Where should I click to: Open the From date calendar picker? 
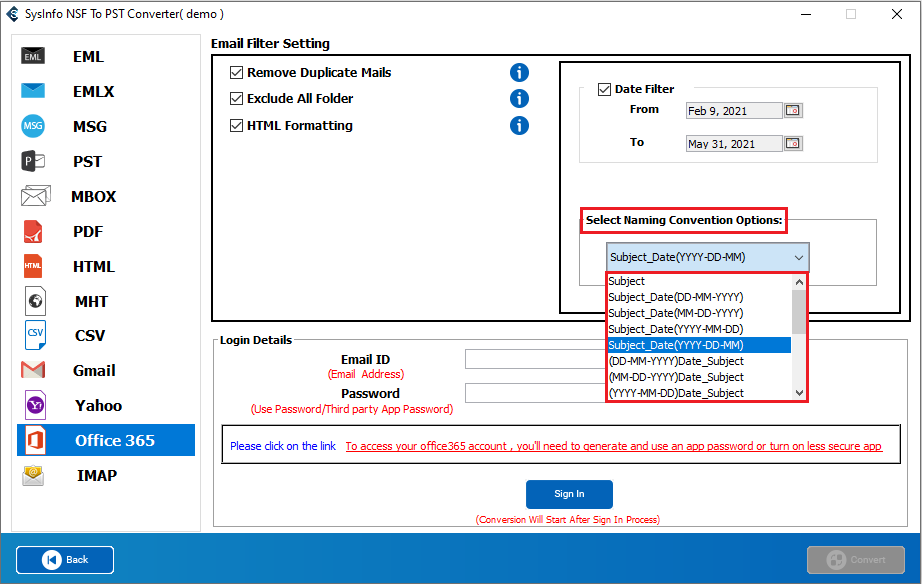pyautogui.click(x=793, y=111)
